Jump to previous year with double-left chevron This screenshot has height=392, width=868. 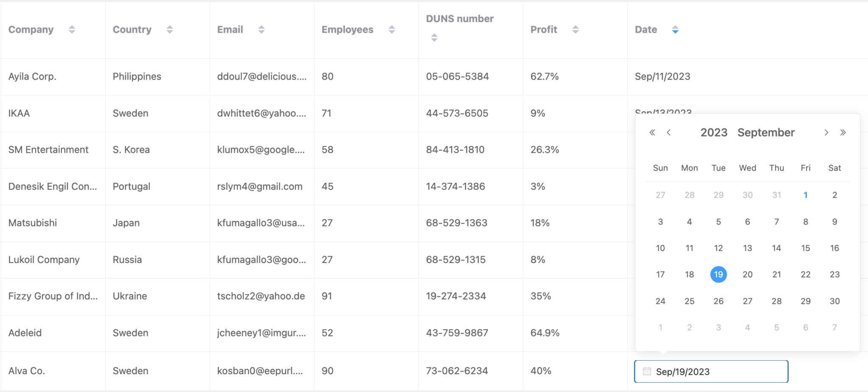(652, 132)
